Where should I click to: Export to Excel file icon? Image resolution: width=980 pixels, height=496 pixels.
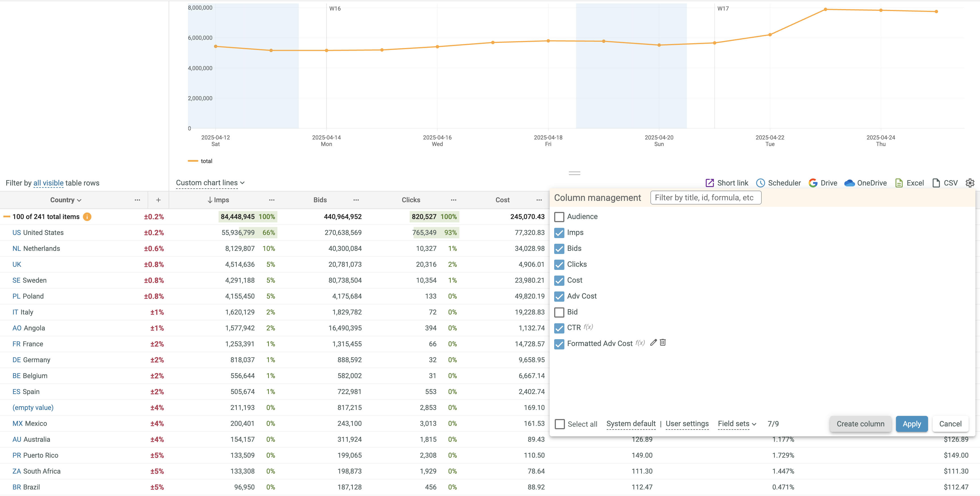coord(899,183)
